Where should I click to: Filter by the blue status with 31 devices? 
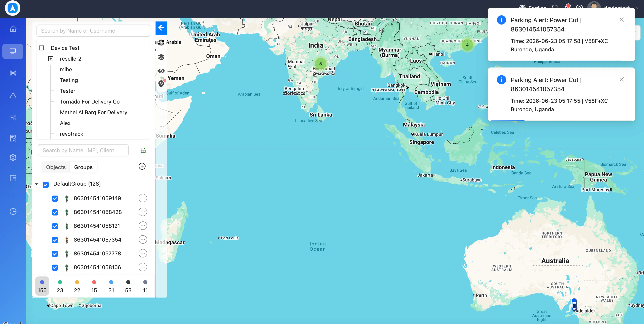tap(111, 286)
